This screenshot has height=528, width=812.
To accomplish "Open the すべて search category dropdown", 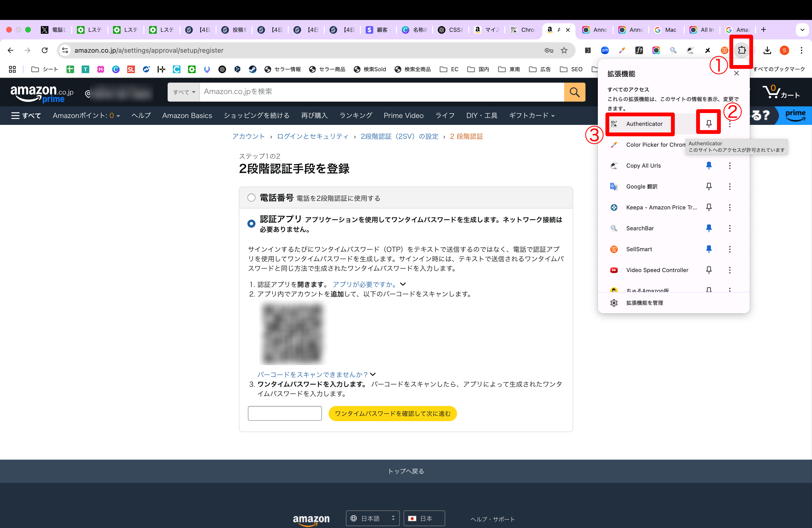I will click(184, 92).
